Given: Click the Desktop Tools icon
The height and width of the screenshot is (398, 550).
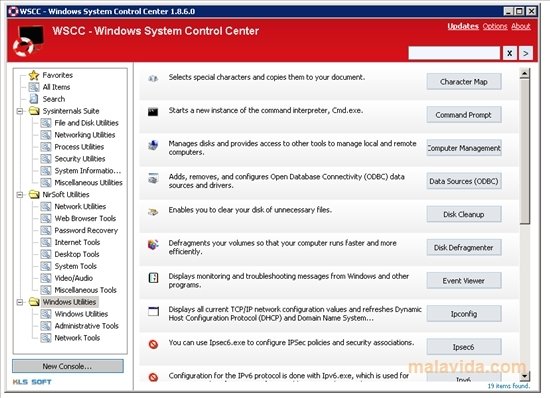Looking at the screenshot, I should tap(46, 254).
